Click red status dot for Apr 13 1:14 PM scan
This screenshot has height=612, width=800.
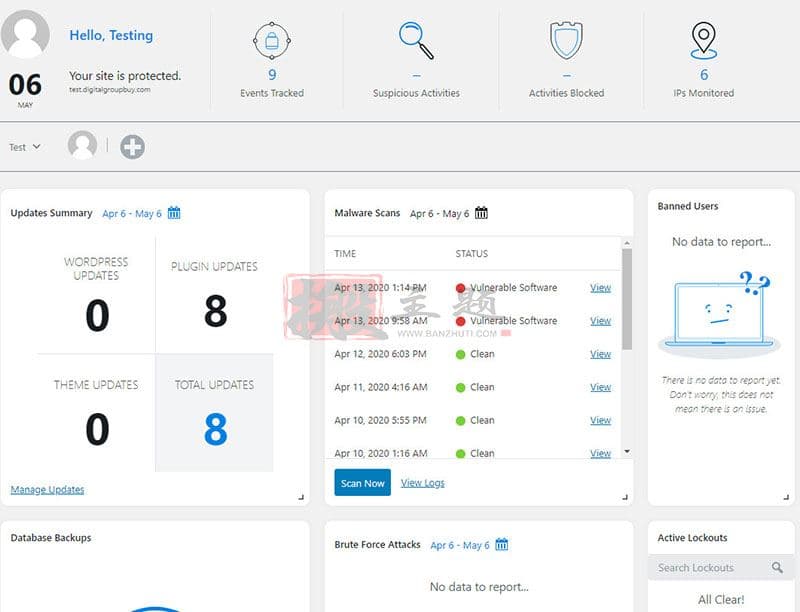[460, 288]
